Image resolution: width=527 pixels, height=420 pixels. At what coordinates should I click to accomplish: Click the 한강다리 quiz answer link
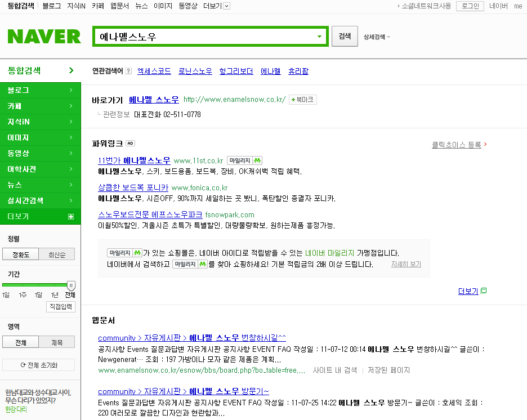click(16, 409)
